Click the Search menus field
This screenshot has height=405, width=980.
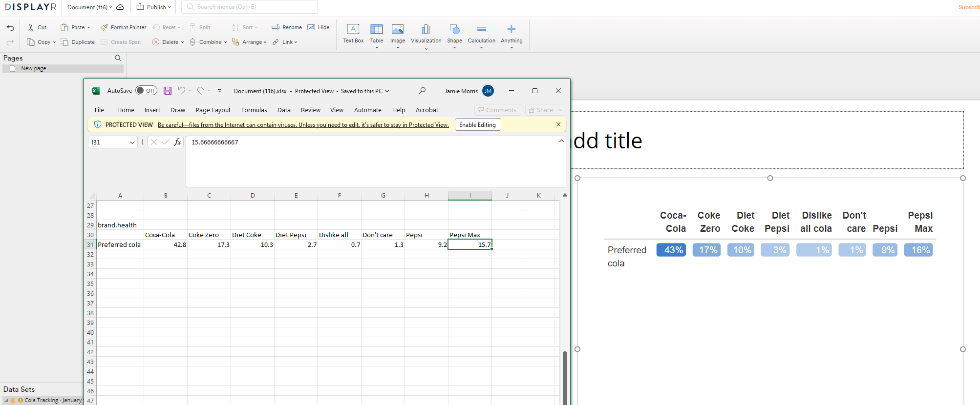pyautogui.click(x=250, y=7)
